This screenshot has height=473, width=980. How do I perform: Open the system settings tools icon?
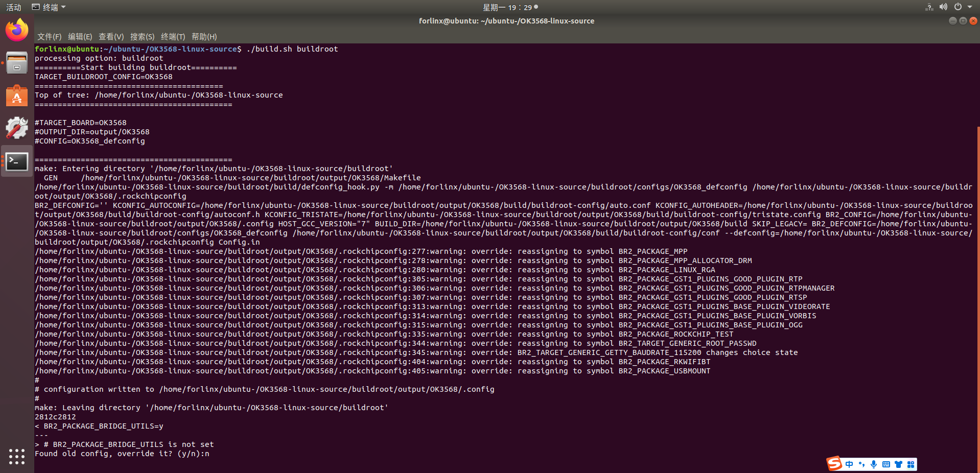[x=17, y=128]
